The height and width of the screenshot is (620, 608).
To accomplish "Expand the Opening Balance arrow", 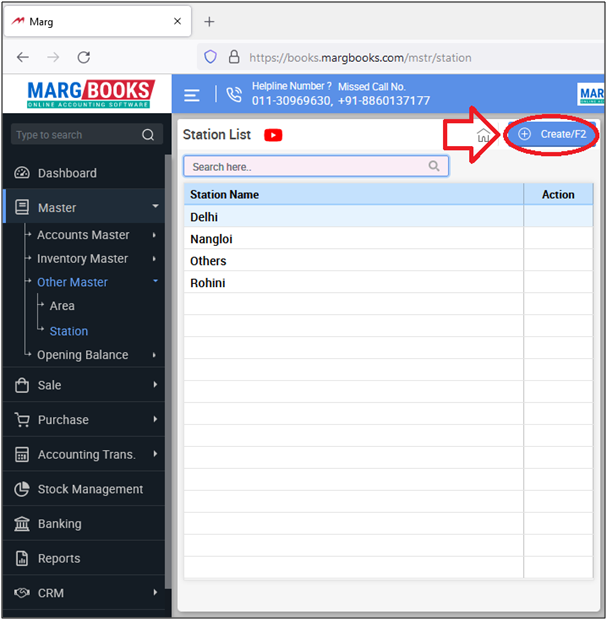I will click(x=154, y=355).
